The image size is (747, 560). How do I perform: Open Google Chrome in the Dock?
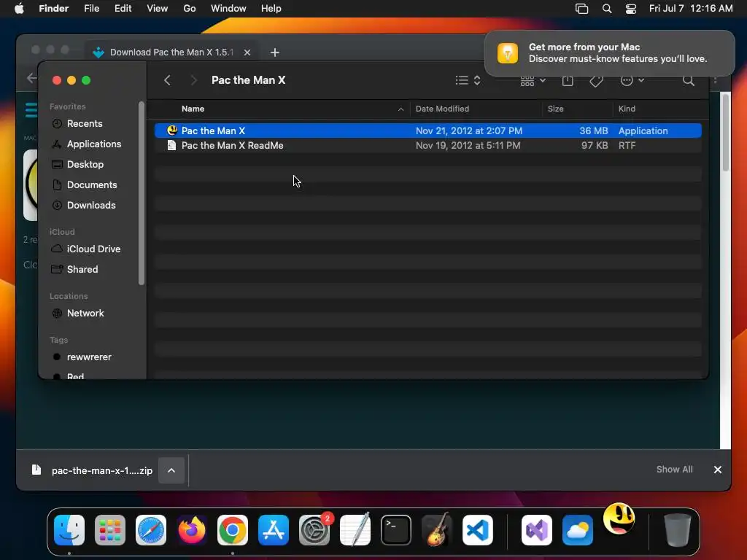tap(233, 530)
